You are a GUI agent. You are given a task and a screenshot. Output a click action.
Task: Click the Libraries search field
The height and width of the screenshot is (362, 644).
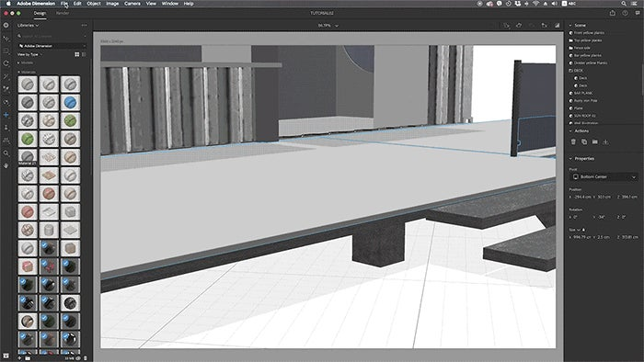(52, 36)
